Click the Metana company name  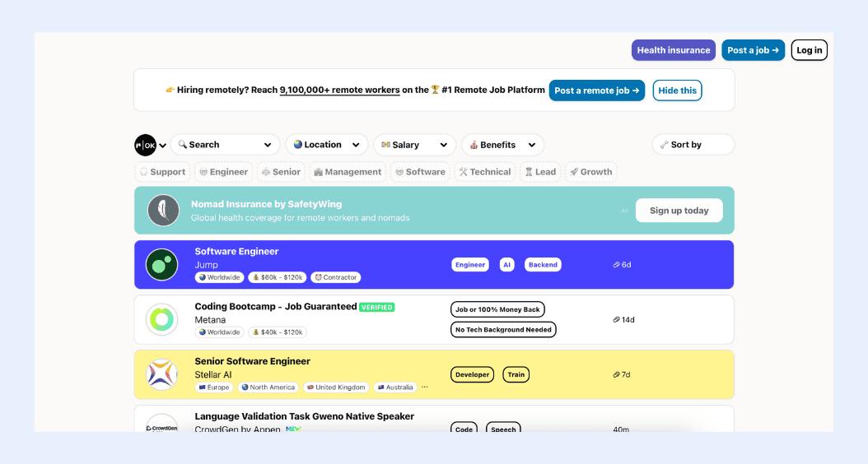(210, 320)
